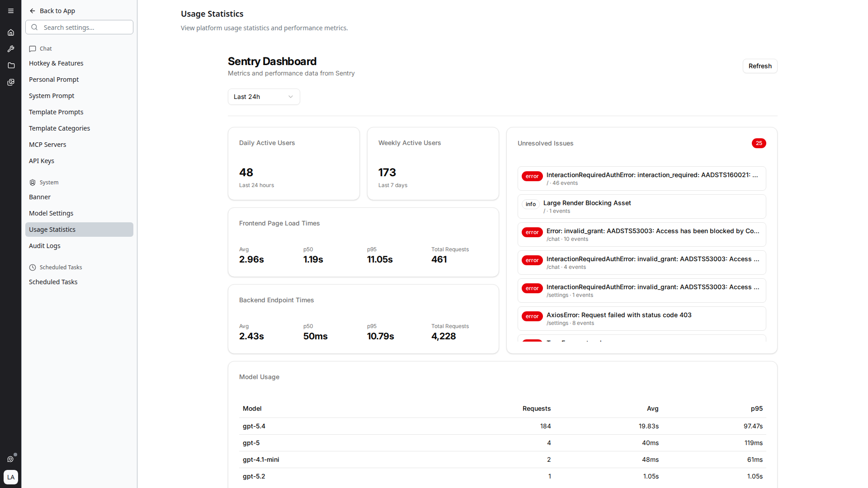Viewport: 868px width, 488px height.
Task: Open AxiosError status code 403 issue
Action: 642,319
